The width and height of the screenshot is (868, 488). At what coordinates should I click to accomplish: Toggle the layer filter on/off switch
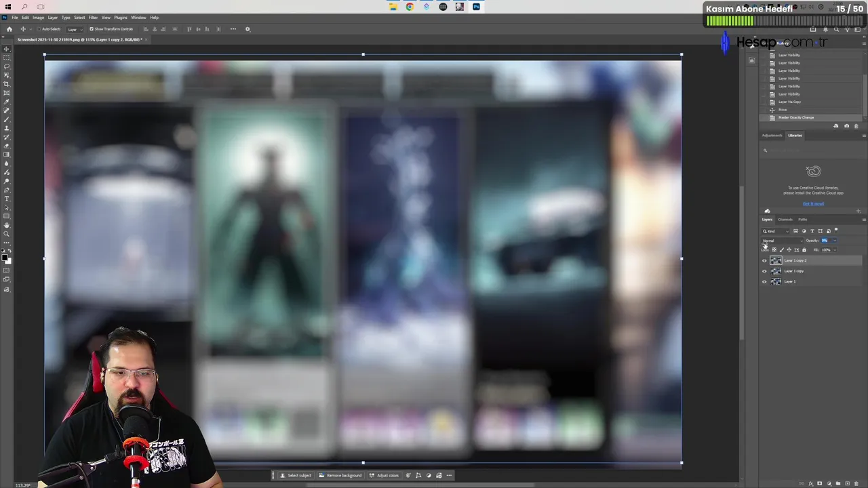(836, 230)
